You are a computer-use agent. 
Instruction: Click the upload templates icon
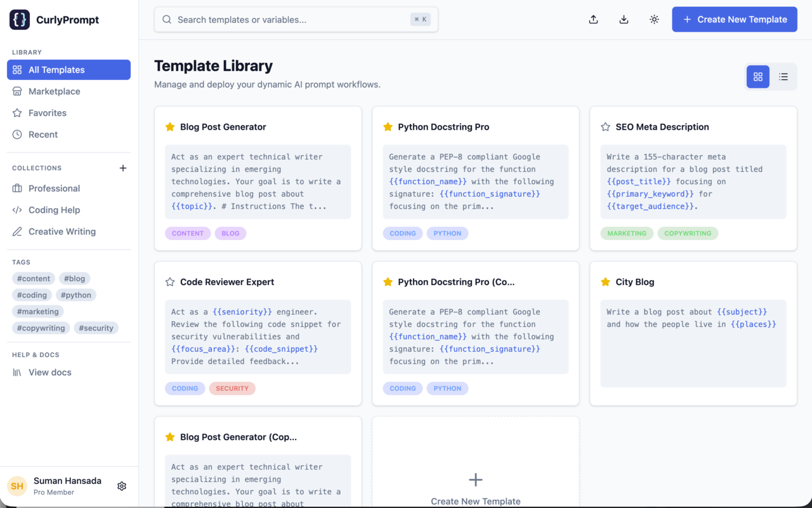(593, 19)
